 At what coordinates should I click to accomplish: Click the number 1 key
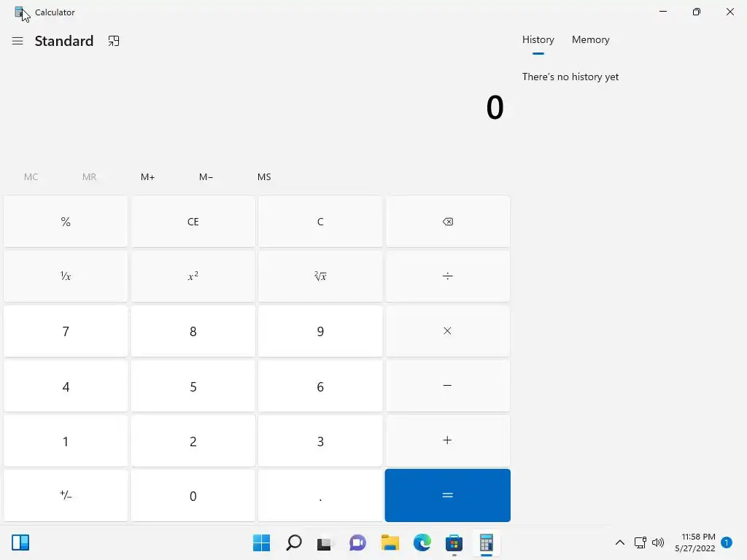tap(66, 441)
